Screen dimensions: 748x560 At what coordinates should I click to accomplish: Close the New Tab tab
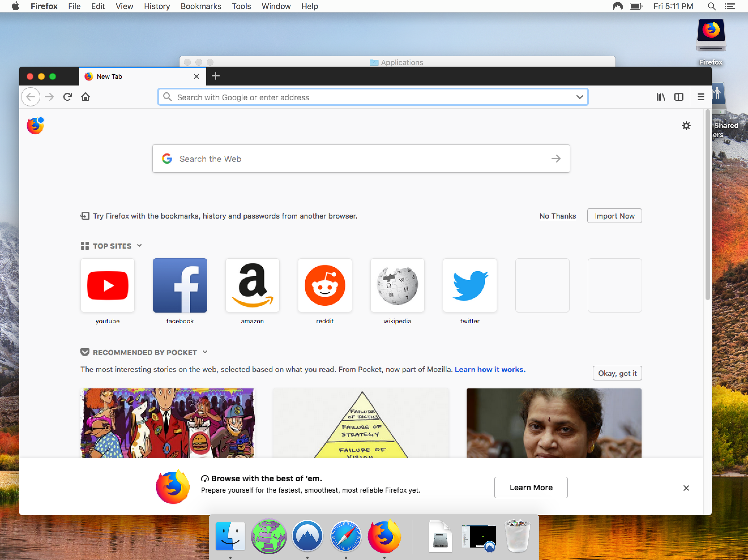pyautogui.click(x=196, y=76)
